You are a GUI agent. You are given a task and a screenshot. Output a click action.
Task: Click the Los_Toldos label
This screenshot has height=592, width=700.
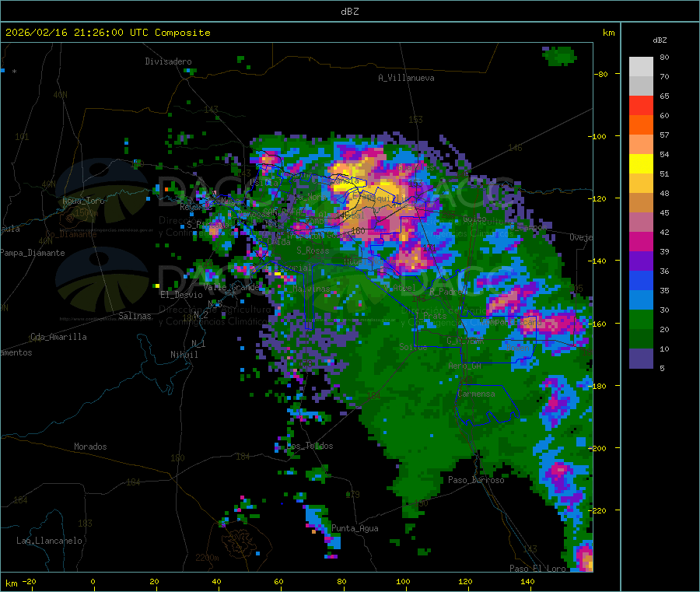pos(310,446)
